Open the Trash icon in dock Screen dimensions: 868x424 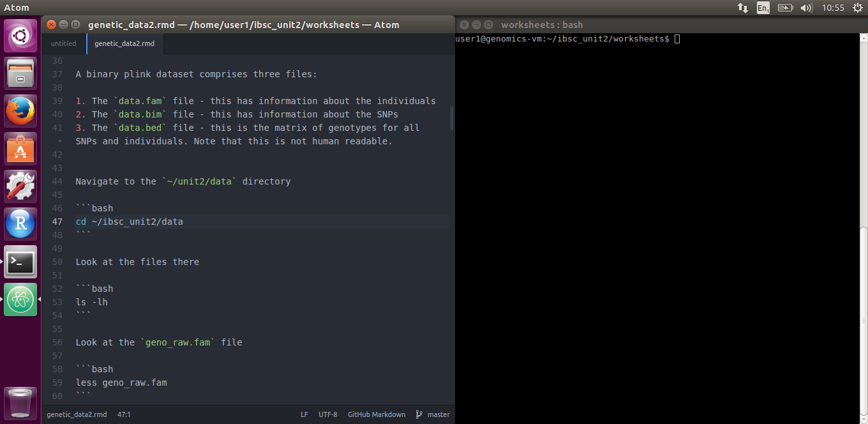pyautogui.click(x=20, y=403)
